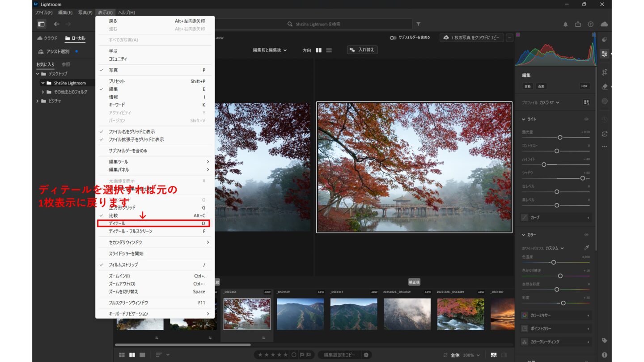
Task: Select the Crop and Rotate tool icon
Action: 604,72
